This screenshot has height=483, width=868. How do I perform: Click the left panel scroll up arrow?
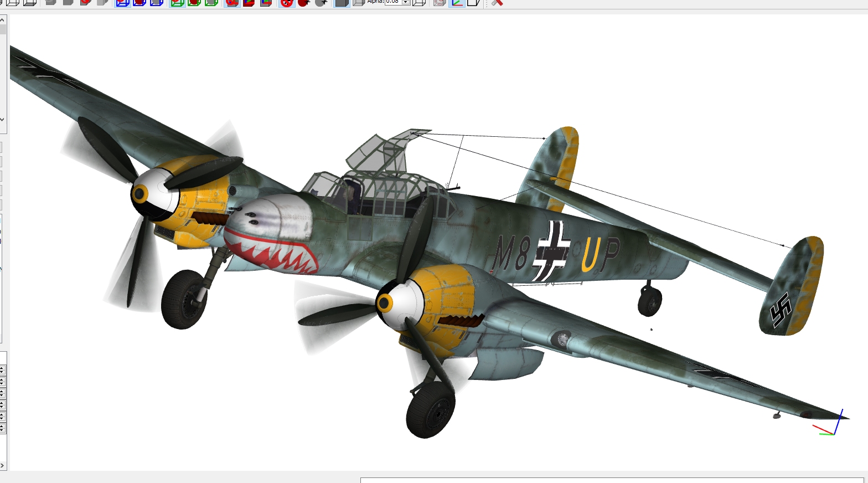pos(3,19)
